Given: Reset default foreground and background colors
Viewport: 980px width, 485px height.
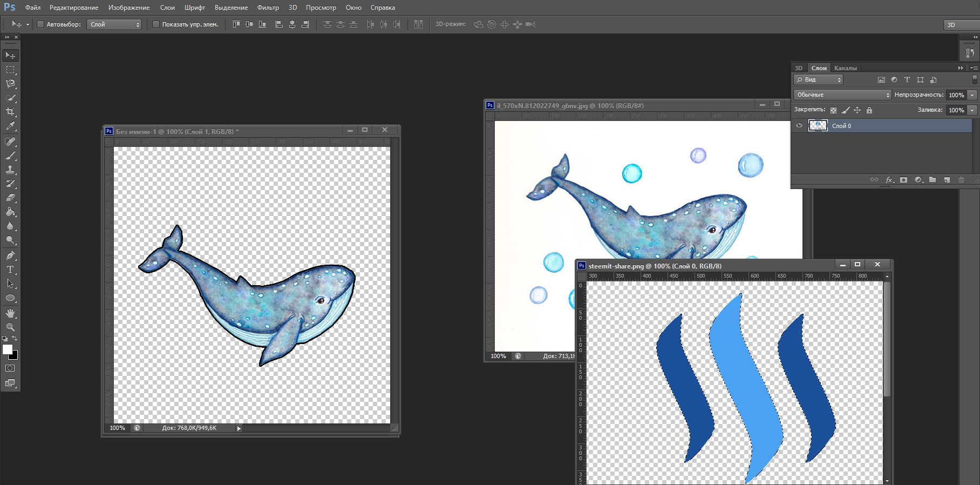Looking at the screenshot, I should click(x=5, y=339).
